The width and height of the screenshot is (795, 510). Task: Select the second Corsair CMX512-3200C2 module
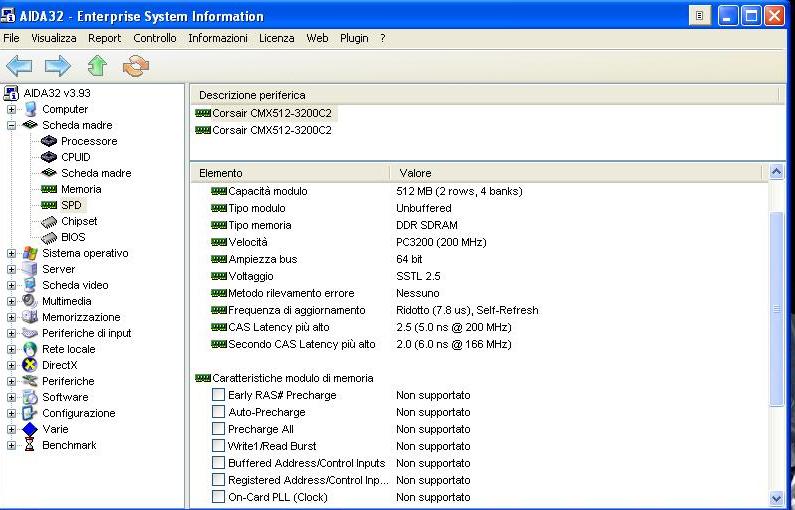coord(264,130)
